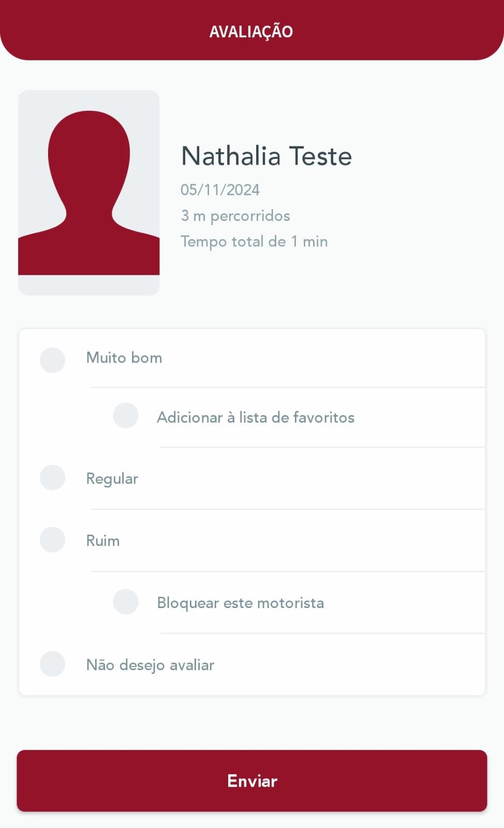Tap the 'Não desejo avaliar' label
The width and height of the screenshot is (504, 828).
(150, 665)
